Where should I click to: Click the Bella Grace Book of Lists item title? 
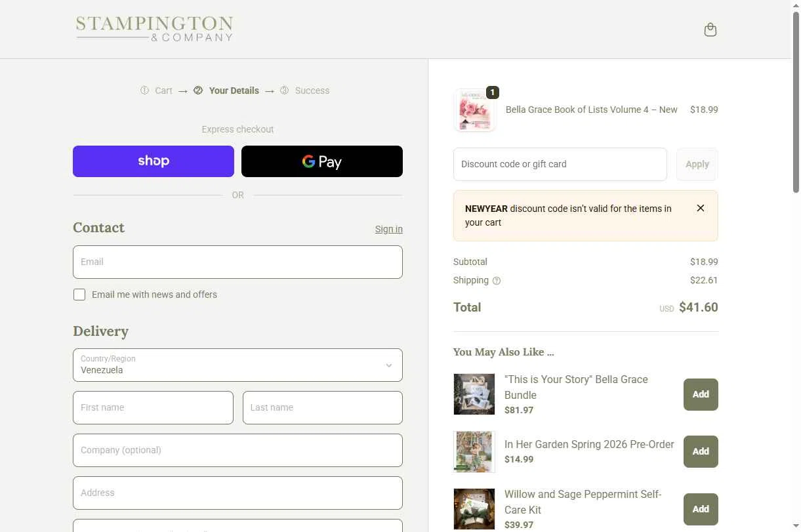592,110
